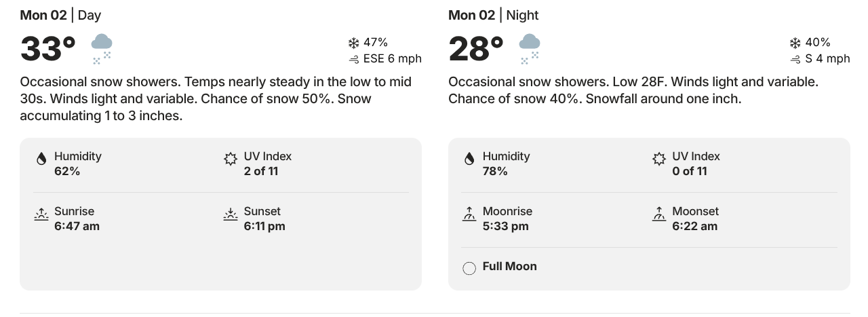Click the daytime UV Index sun icon

[231, 159]
